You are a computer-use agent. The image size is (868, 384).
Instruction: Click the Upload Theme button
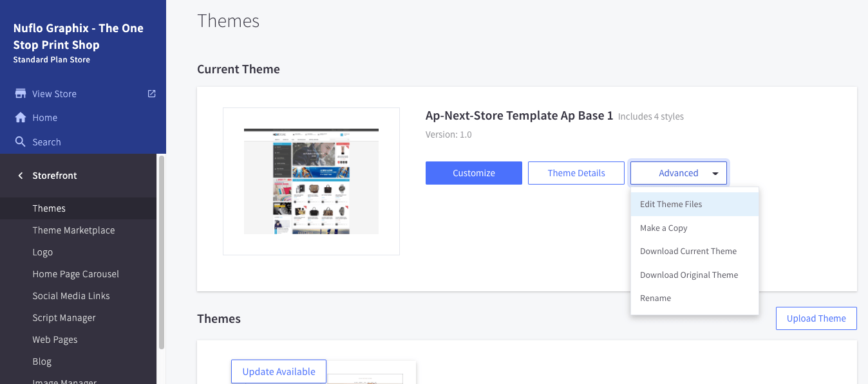pos(816,318)
